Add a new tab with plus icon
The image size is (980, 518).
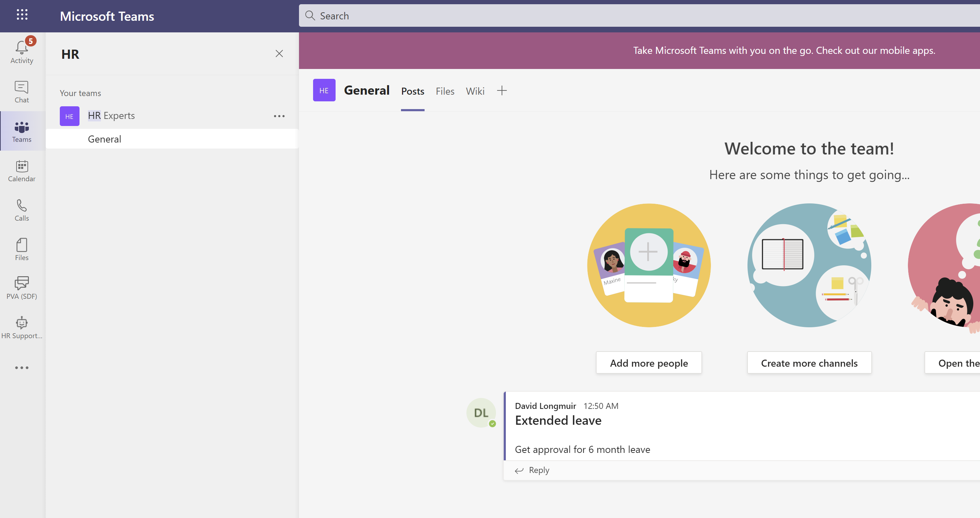click(502, 91)
